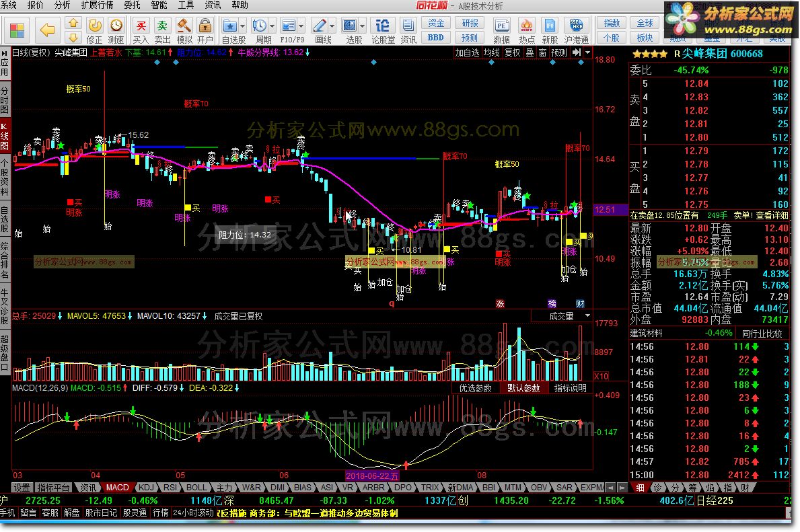Viewport: 800px width, 532px height.
Task: Expand chart header options dropdown arrow
Action: pos(587,52)
